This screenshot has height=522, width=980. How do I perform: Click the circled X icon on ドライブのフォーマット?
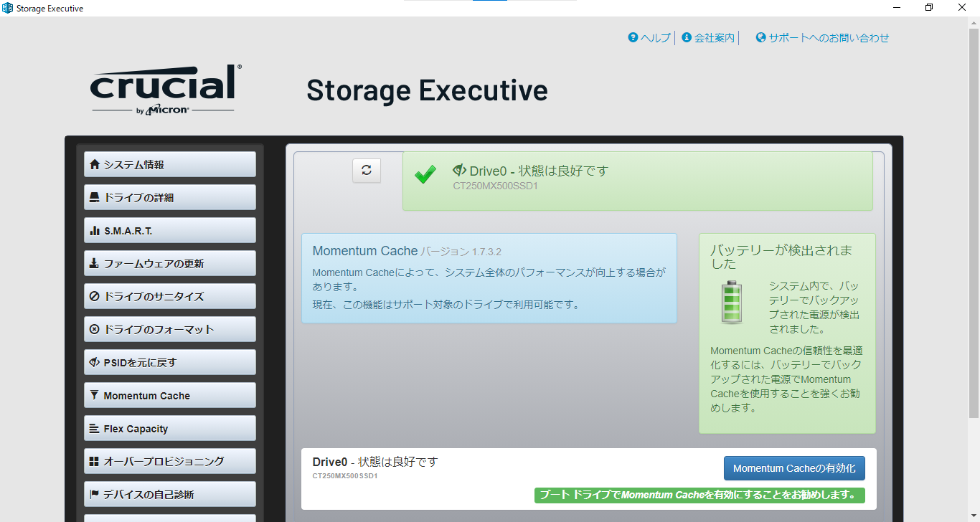[94, 329]
